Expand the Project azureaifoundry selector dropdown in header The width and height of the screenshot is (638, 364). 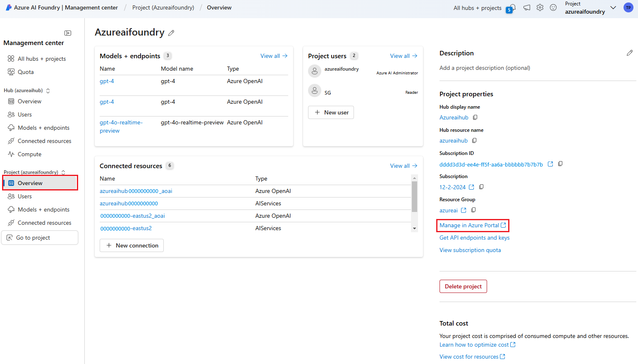pyautogui.click(x=613, y=7)
